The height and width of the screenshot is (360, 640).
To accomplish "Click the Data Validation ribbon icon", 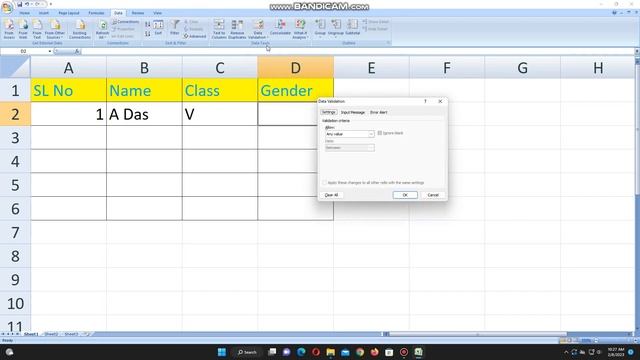I will tap(258, 29).
